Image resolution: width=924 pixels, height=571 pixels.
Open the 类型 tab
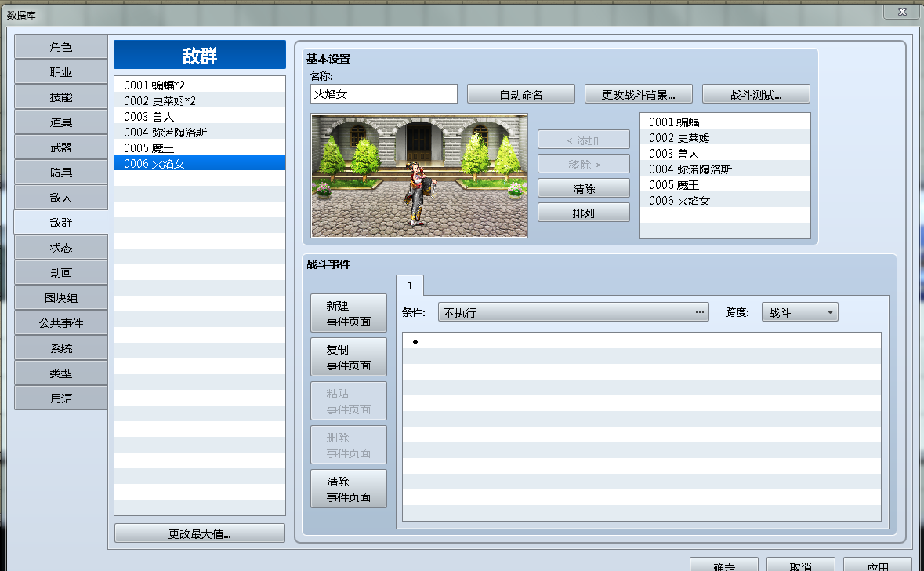click(x=60, y=373)
